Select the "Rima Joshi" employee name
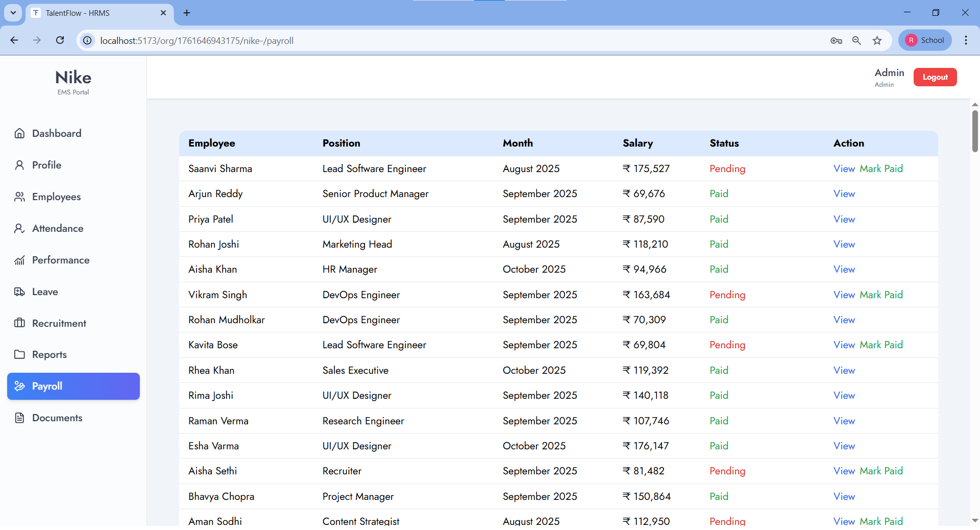 click(211, 395)
